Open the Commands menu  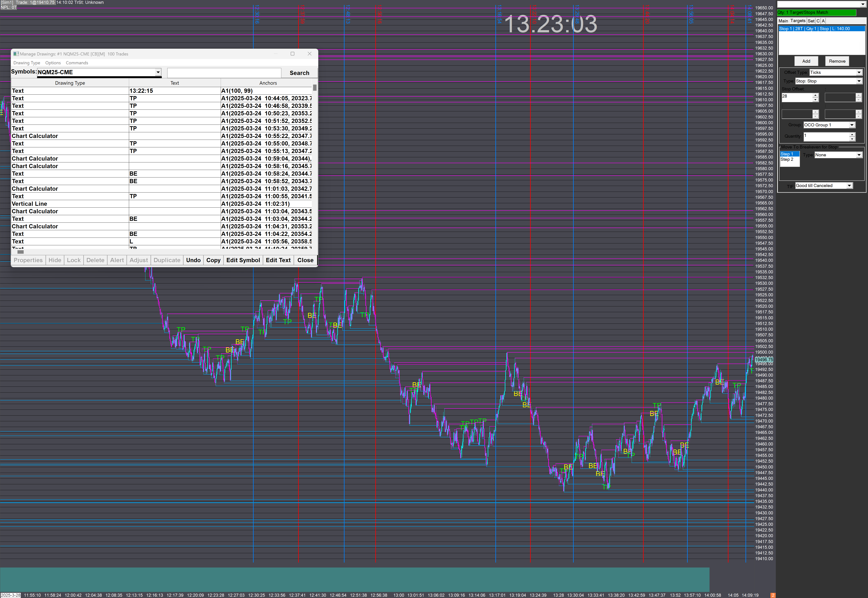(77, 63)
